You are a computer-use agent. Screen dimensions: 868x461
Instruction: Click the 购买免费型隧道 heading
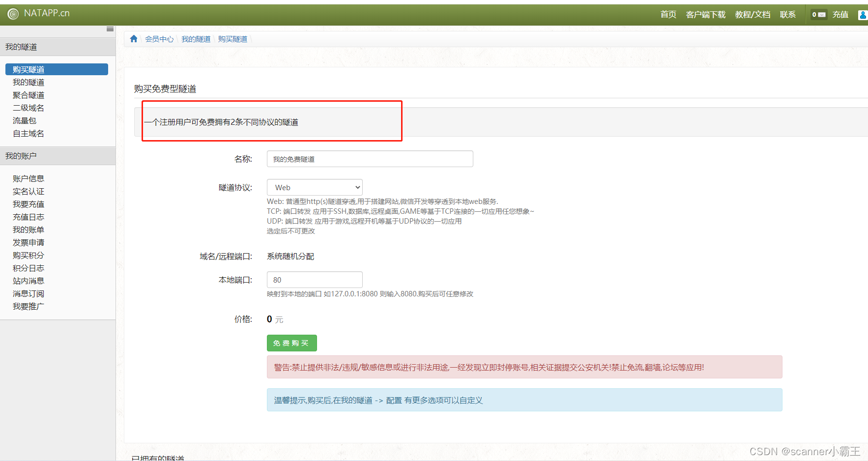pyautogui.click(x=165, y=88)
